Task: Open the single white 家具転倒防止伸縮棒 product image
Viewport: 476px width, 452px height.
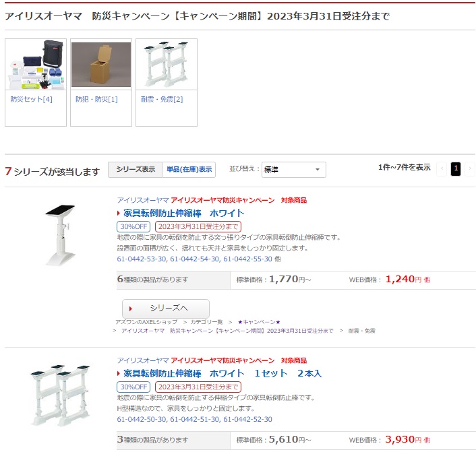Action: [60, 235]
